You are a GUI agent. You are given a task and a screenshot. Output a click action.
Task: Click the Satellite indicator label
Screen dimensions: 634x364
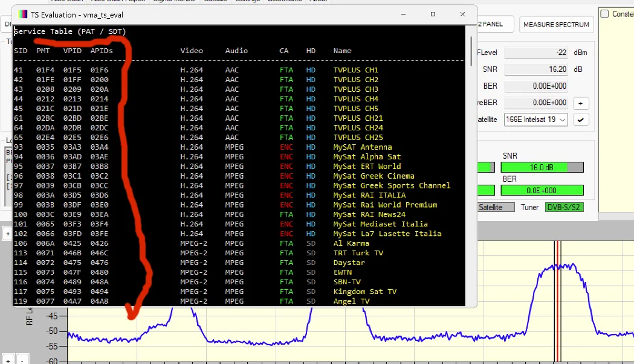coord(490,207)
